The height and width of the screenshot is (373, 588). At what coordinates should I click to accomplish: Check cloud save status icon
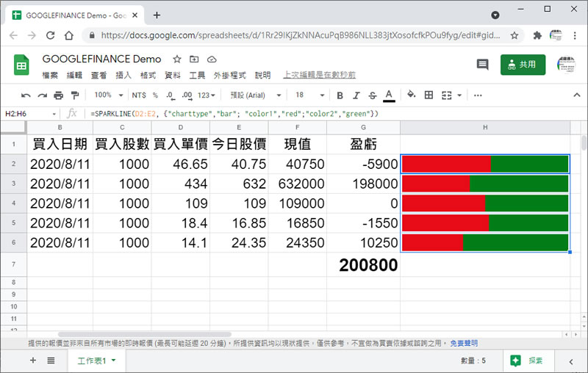pos(212,59)
